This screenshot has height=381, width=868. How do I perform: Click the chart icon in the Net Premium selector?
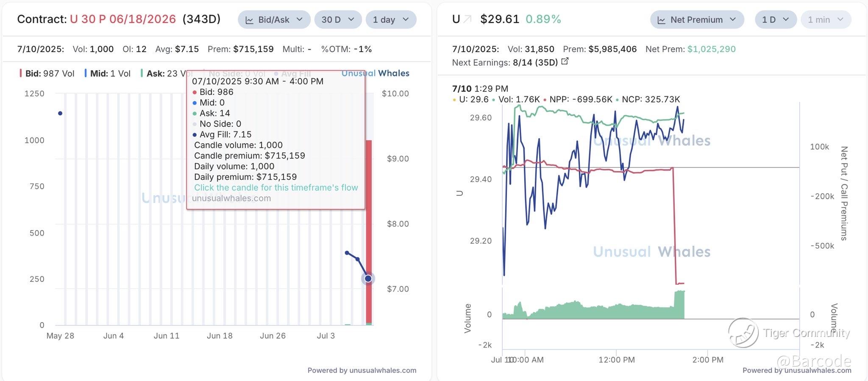point(661,20)
